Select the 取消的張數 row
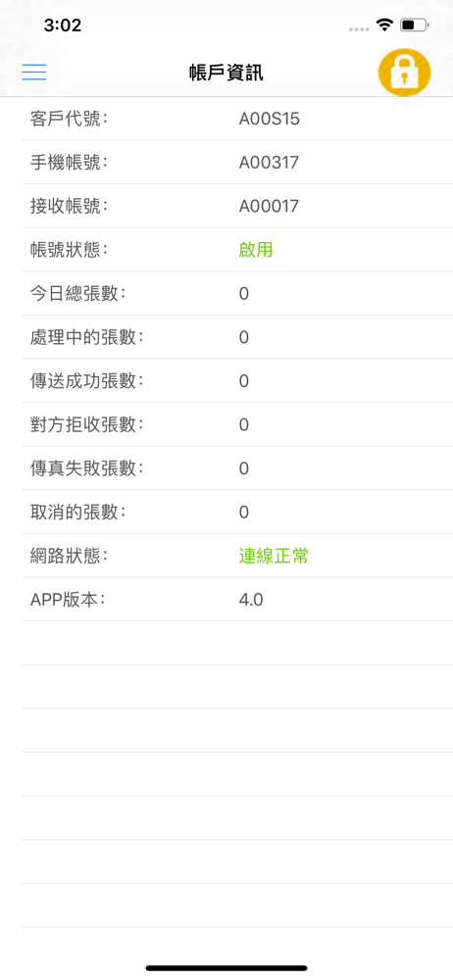This screenshot has width=453, height=980. [237, 512]
